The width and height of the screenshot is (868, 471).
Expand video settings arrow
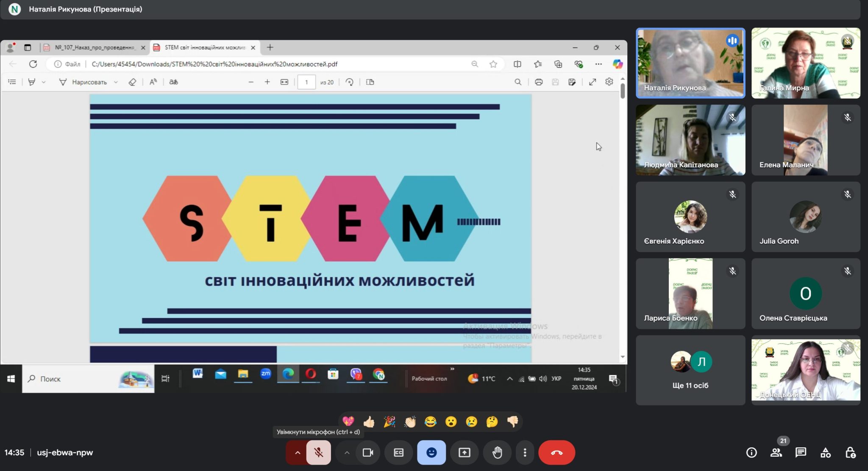[347, 452]
